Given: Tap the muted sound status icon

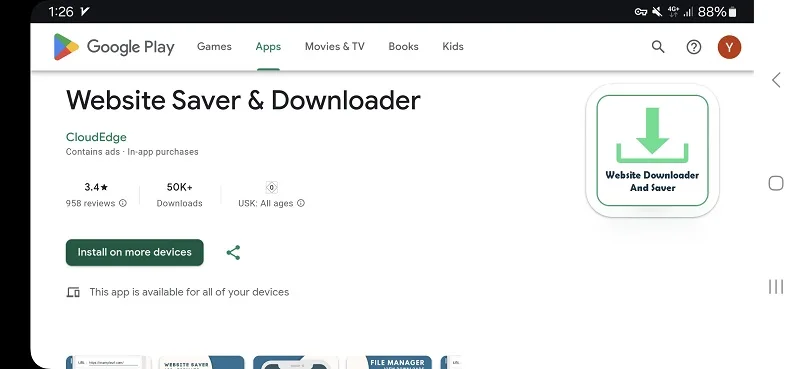Looking at the screenshot, I should (657, 12).
